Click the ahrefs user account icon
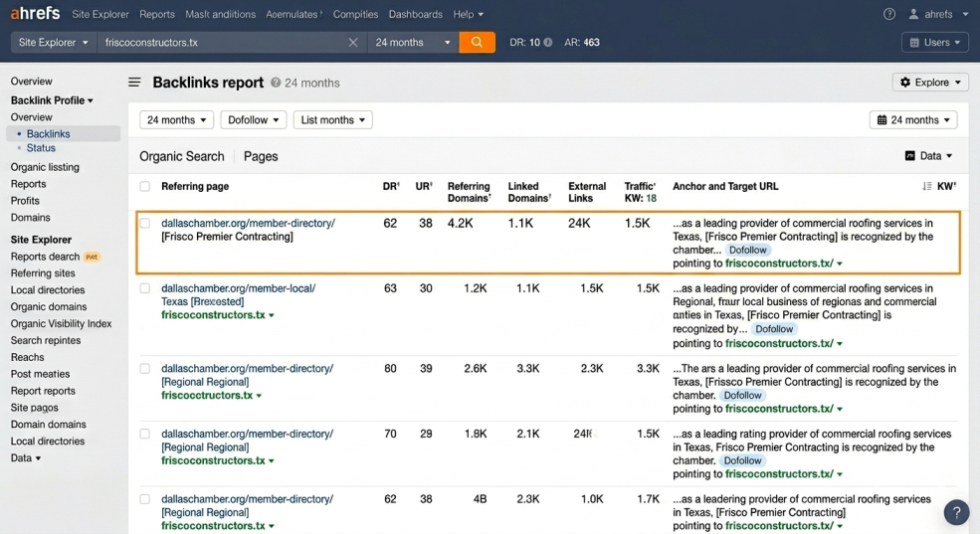This screenshot has width=980, height=534. (x=913, y=14)
